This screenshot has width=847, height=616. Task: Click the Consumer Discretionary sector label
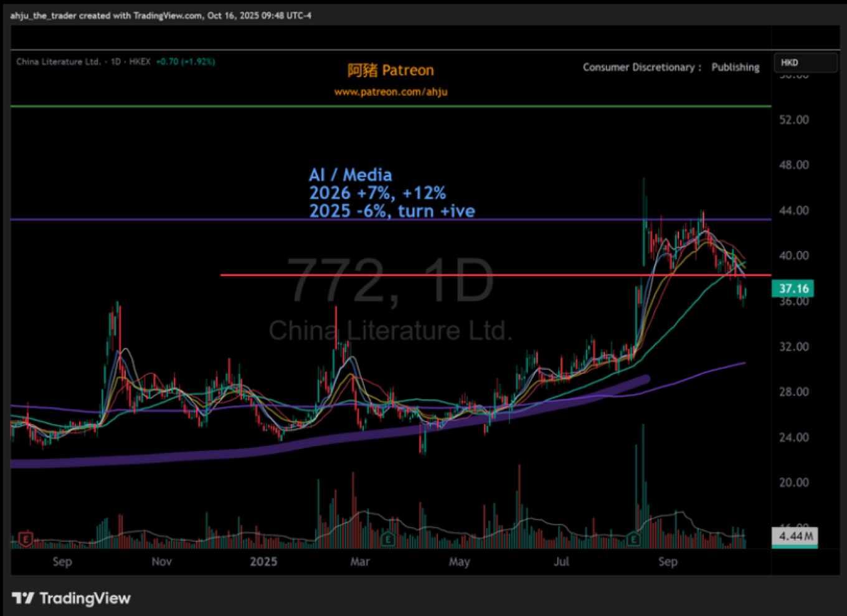coord(641,67)
